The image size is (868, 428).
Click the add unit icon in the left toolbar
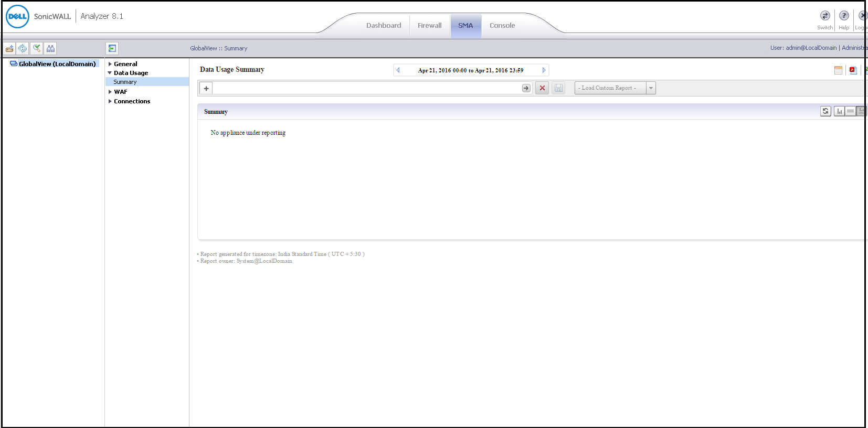pyautogui.click(x=9, y=49)
